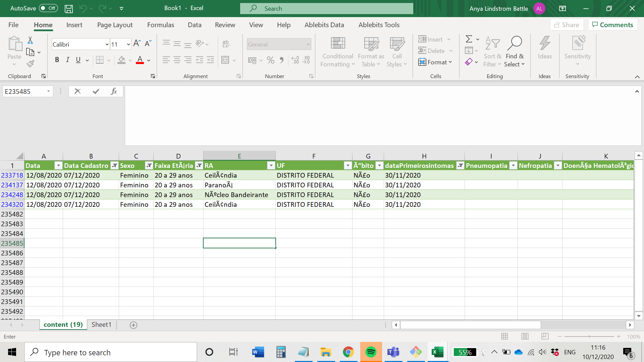Click the Save icon in title bar
The height and width of the screenshot is (362, 644).
tap(69, 9)
